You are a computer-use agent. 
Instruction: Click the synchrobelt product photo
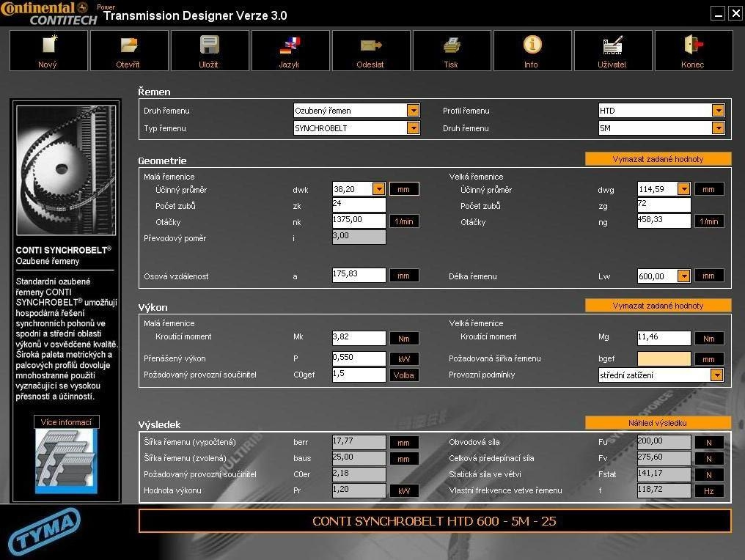click(x=66, y=170)
